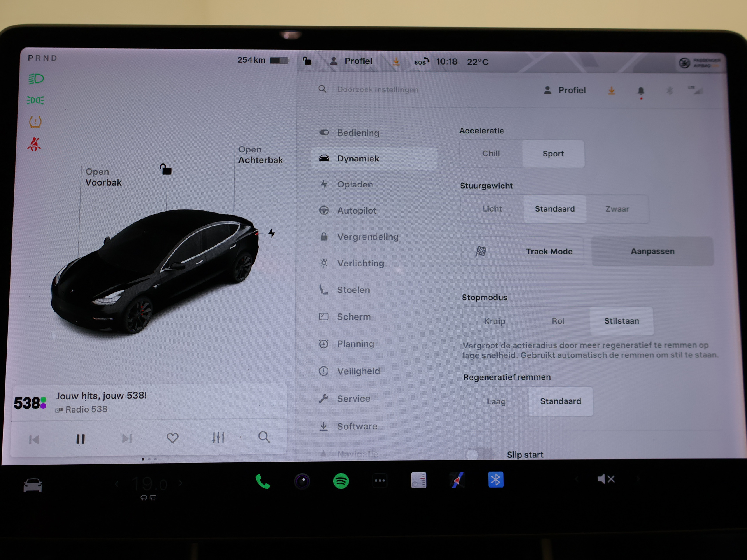This screenshot has height=560, width=747.
Task: Set Stopmodus to Rol
Action: [558, 321]
